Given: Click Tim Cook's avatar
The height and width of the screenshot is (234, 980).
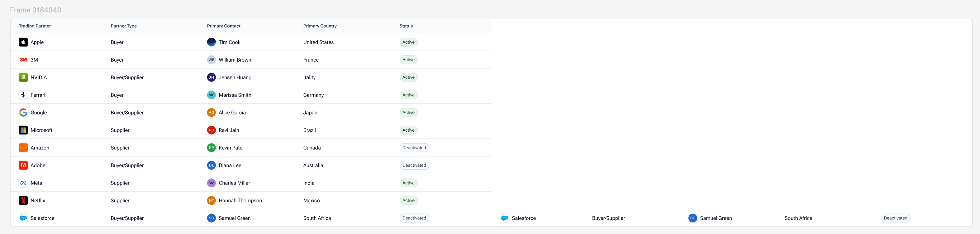Looking at the screenshot, I should click(212, 42).
